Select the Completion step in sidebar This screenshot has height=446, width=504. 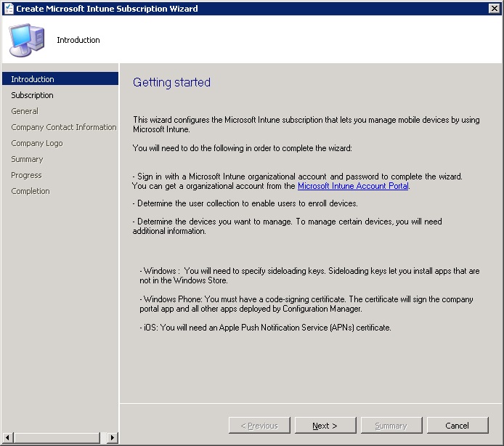click(31, 191)
